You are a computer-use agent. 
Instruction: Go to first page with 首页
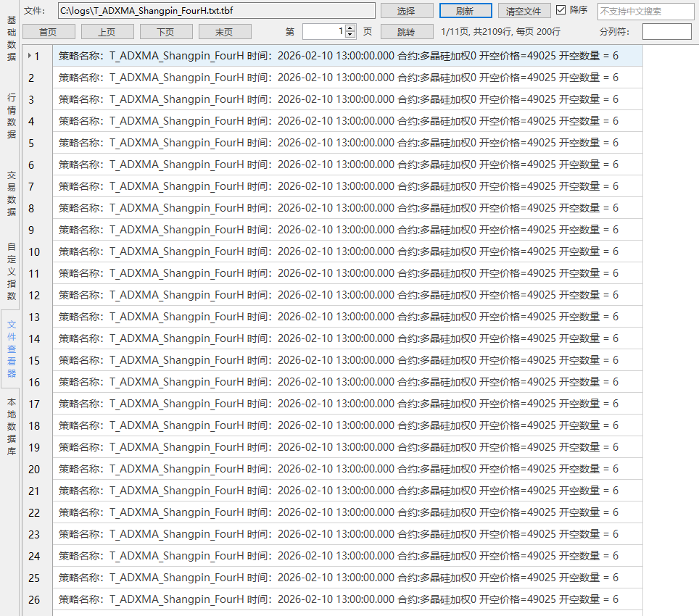click(x=48, y=32)
